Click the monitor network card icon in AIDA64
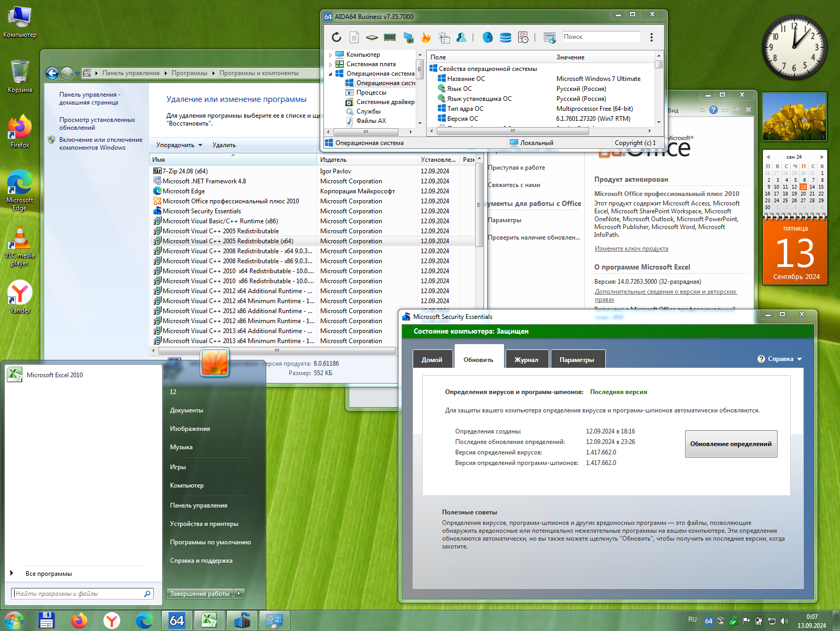Viewport: 840px width, 631px height. pyautogui.click(x=408, y=37)
